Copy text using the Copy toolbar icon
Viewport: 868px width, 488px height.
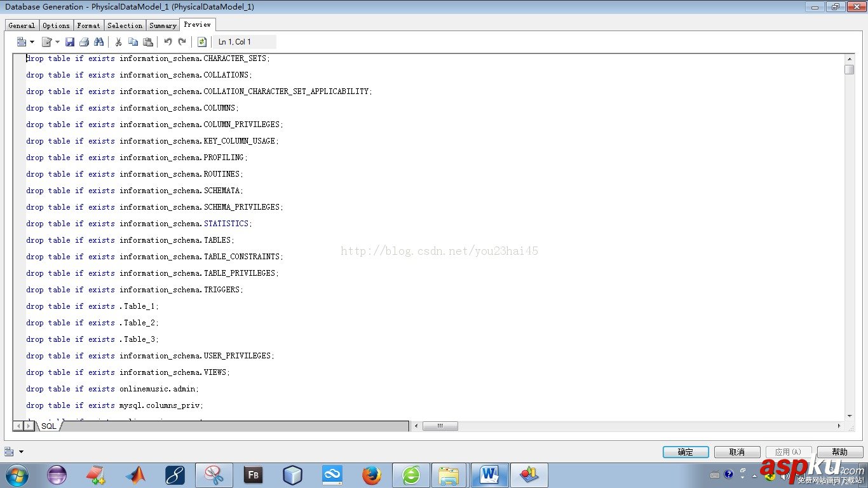133,42
